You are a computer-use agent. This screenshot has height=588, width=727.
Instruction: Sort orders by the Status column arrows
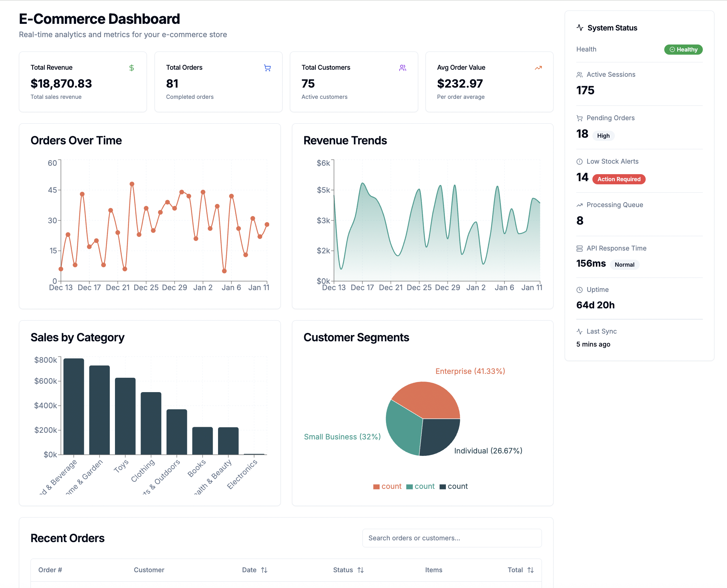361,570
